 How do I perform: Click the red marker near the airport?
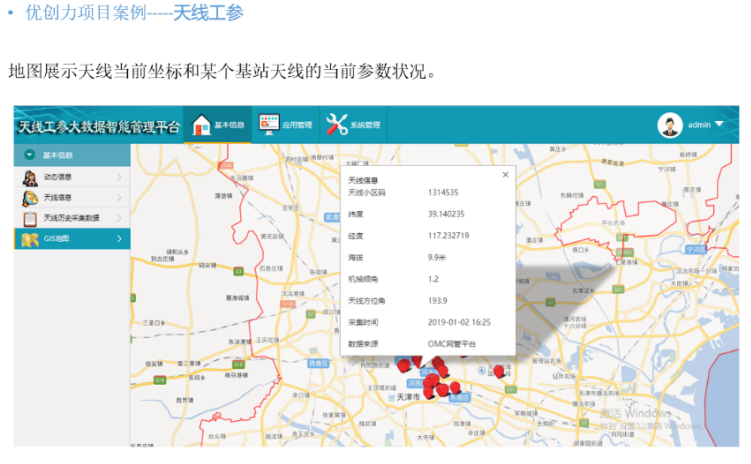499,371
